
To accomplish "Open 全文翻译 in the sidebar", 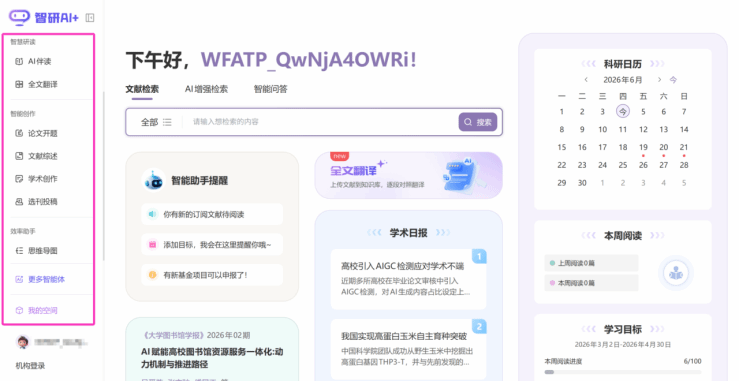I will 36,85.
